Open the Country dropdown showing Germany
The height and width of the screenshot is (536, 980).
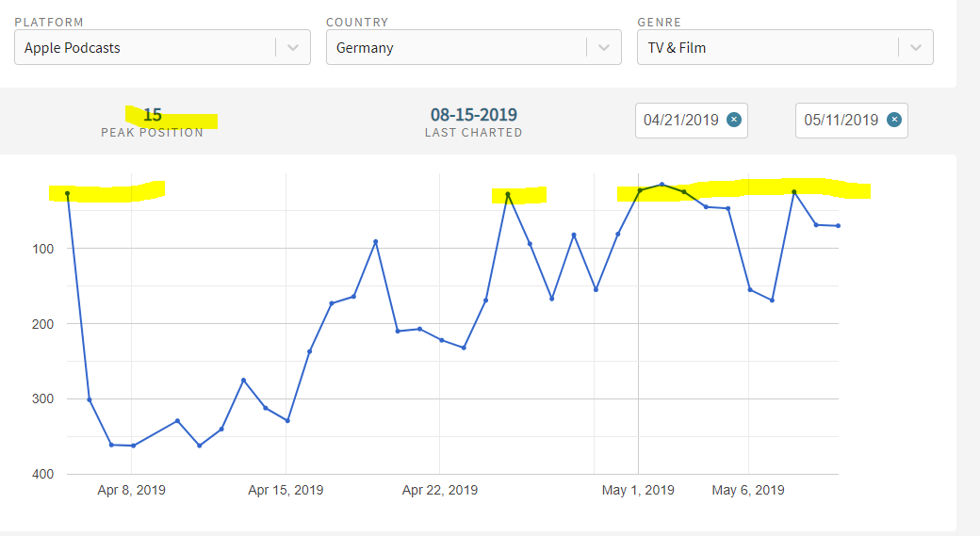[x=474, y=47]
